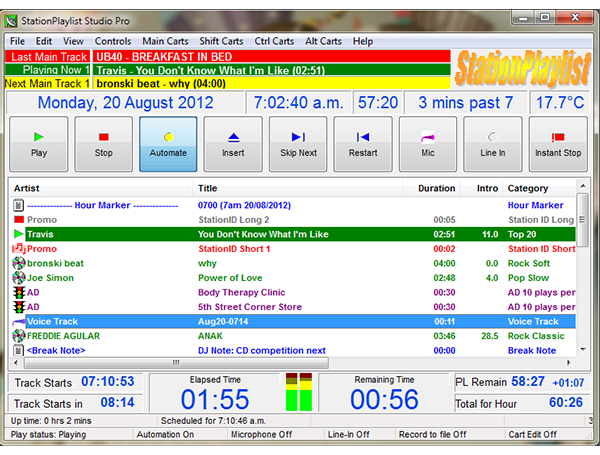The width and height of the screenshot is (600, 455).
Task: Click the Record to file Off status
Action: (432, 434)
